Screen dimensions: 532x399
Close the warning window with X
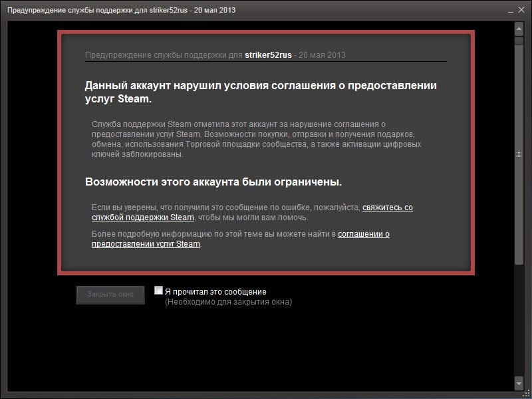521,10
